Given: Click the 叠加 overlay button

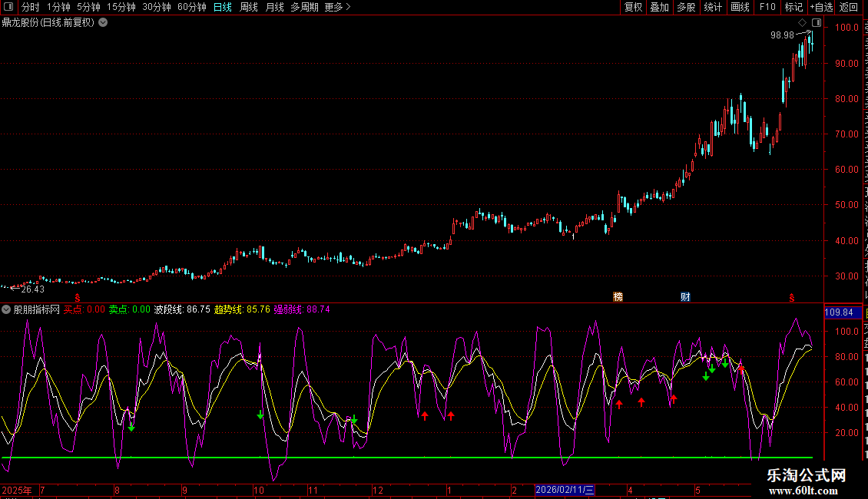Looking at the screenshot, I should tap(660, 7).
